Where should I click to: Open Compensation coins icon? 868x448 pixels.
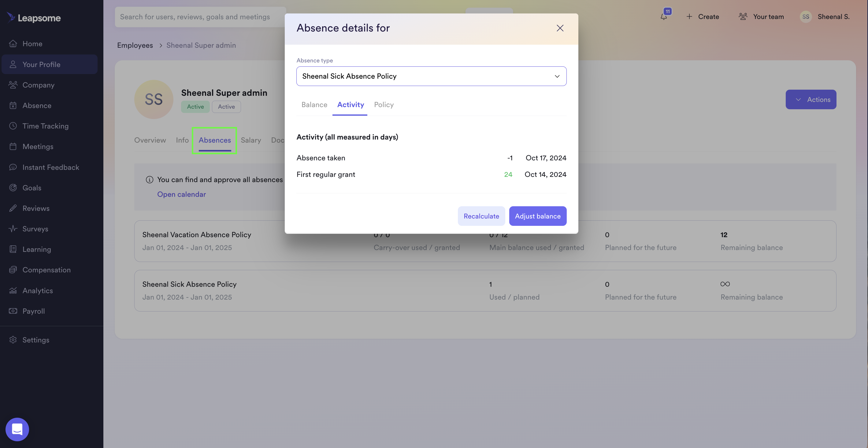(x=13, y=270)
